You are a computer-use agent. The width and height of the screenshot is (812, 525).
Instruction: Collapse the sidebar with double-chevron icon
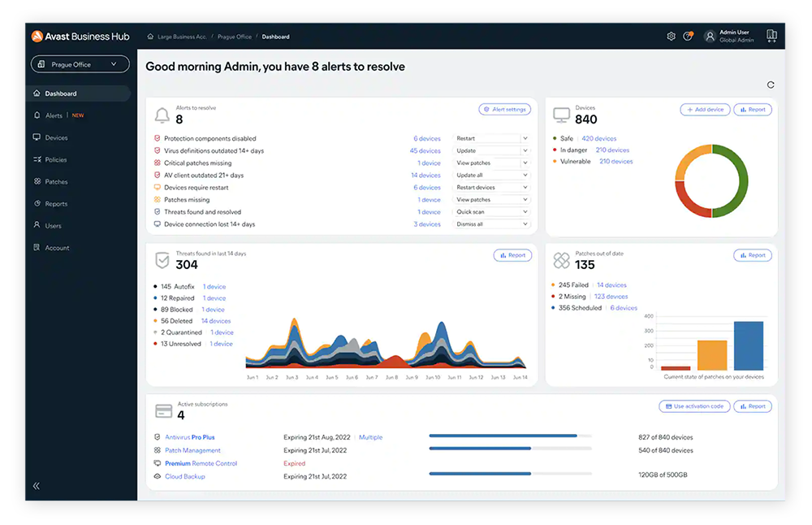[x=37, y=485]
